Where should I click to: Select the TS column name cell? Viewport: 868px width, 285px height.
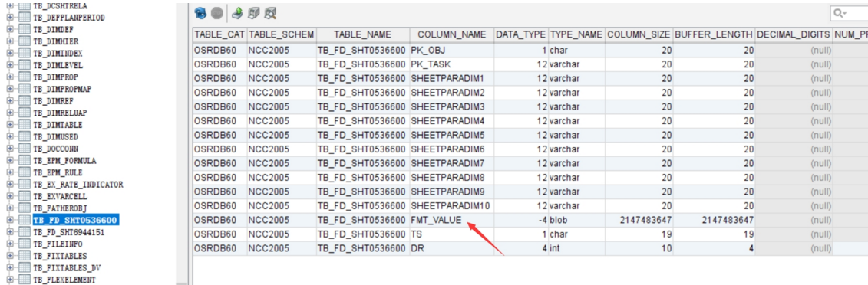[x=451, y=234]
